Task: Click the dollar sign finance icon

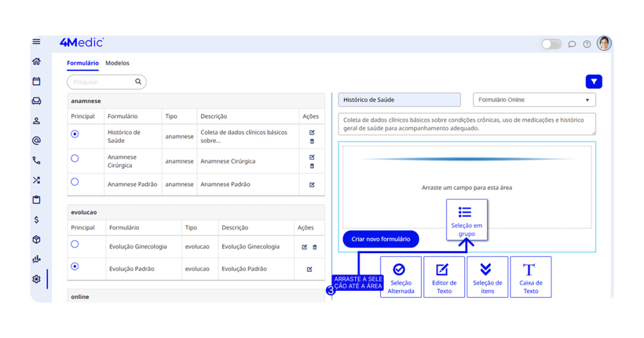Action: tap(36, 220)
